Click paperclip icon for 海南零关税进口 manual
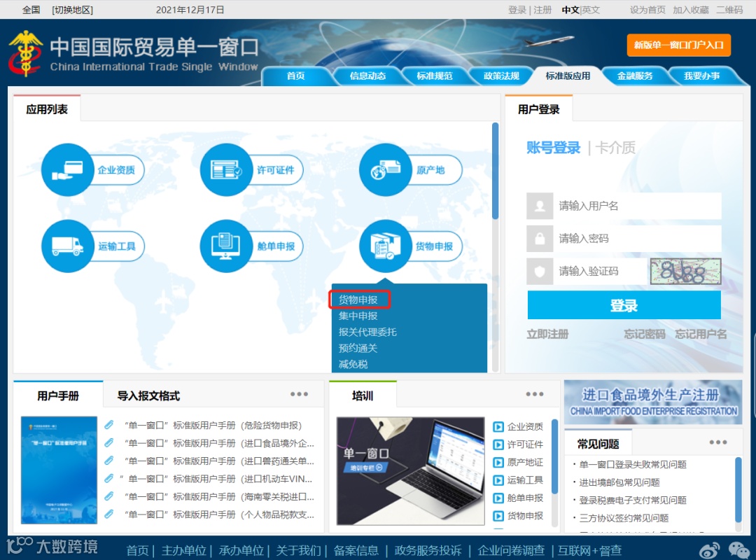Image resolution: width=756 pixels, height=560 pixels. point(109,496)
